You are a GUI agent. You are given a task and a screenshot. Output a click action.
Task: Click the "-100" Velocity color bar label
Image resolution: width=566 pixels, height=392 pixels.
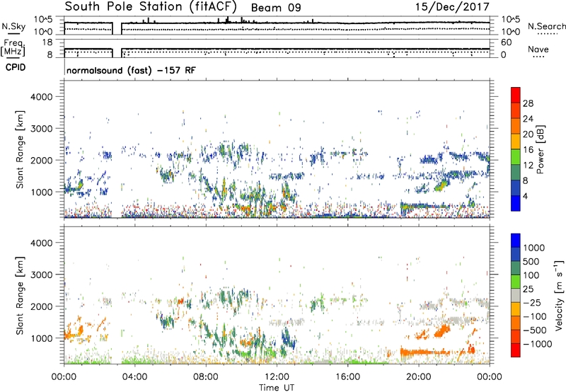click(x=534, y=316)
